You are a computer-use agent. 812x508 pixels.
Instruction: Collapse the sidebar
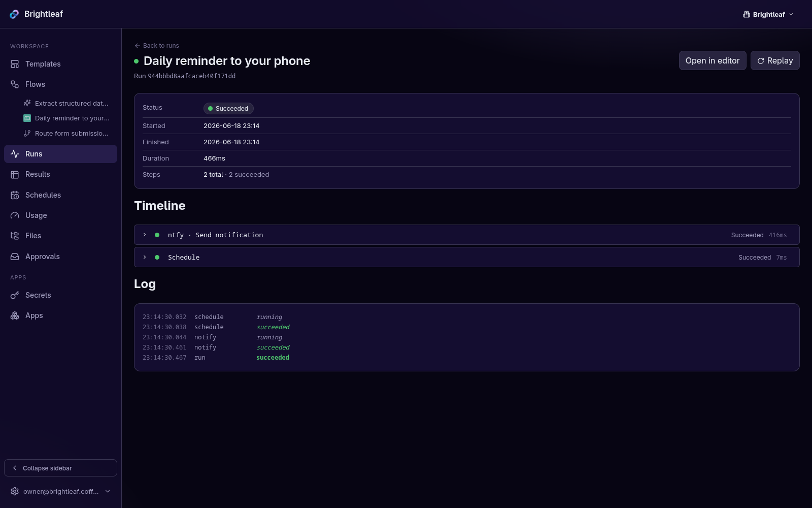tap(60, 468)
